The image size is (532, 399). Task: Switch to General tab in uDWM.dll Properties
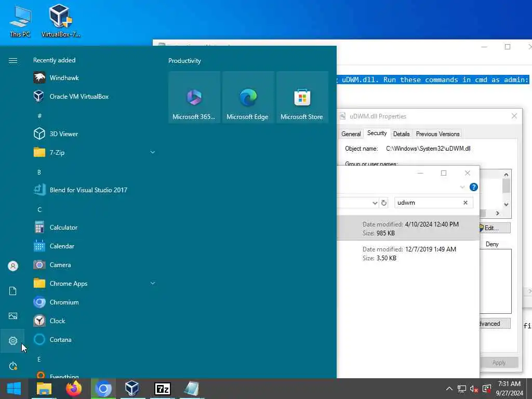click(351, 134)
